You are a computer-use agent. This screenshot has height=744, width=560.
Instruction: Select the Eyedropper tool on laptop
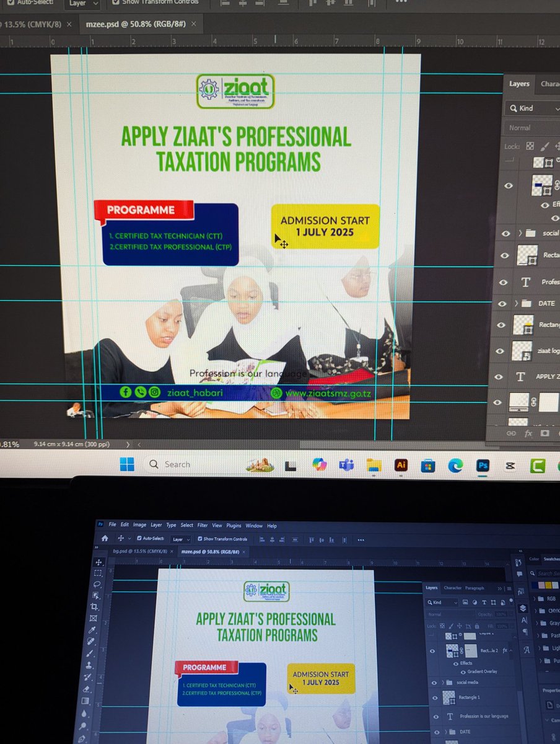[x=92, y=630]
